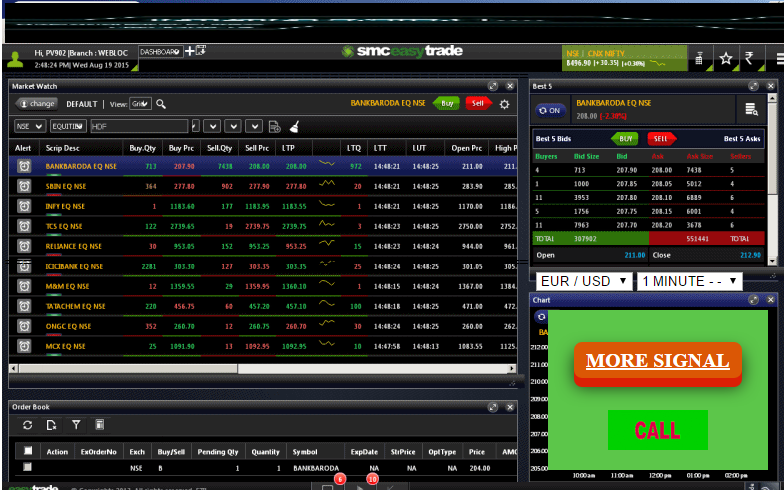Toggle Best 5 auto-refresh ON switch
Screen dimensions: 784x494
coord(550,110)
